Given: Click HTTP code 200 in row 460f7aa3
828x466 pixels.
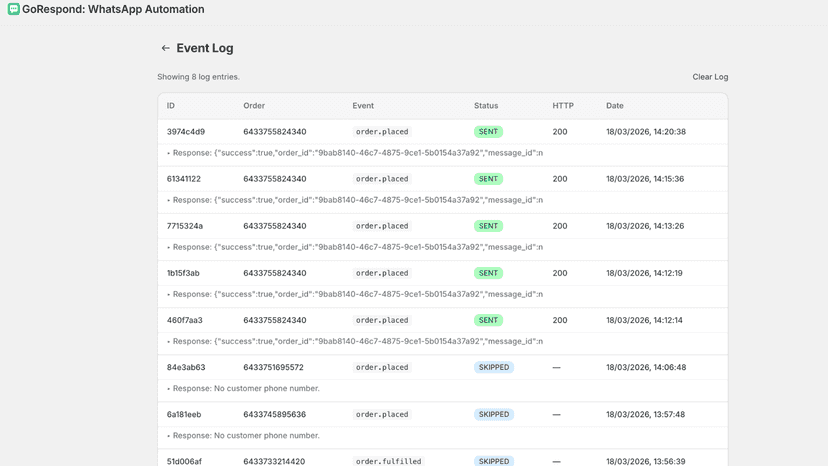Looking at the screenshot, I should (x=560, y=320).
